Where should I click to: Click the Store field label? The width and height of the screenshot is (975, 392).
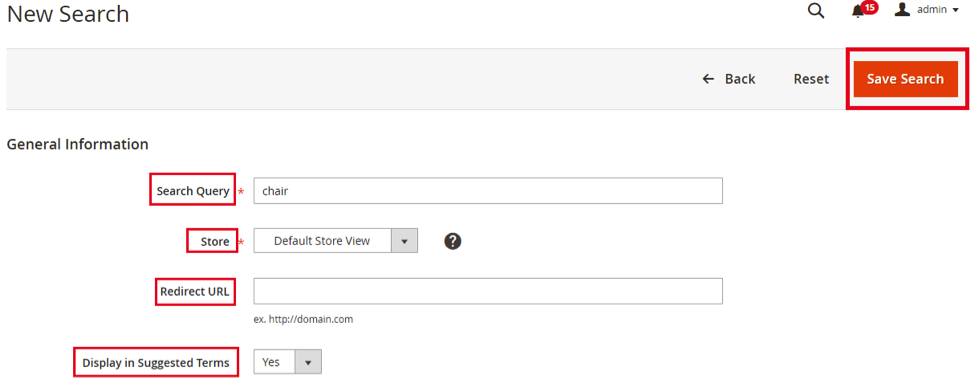[215, 241]
